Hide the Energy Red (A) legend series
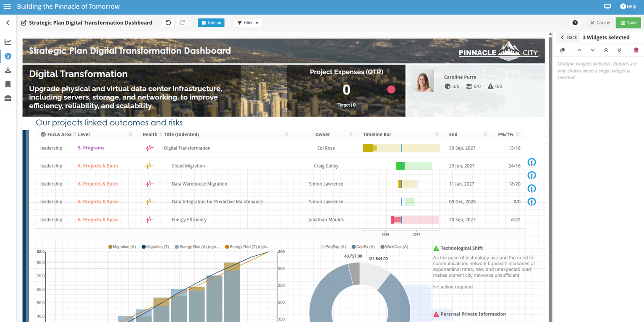This screenshot has width=644, height=322. coord(197,247)
